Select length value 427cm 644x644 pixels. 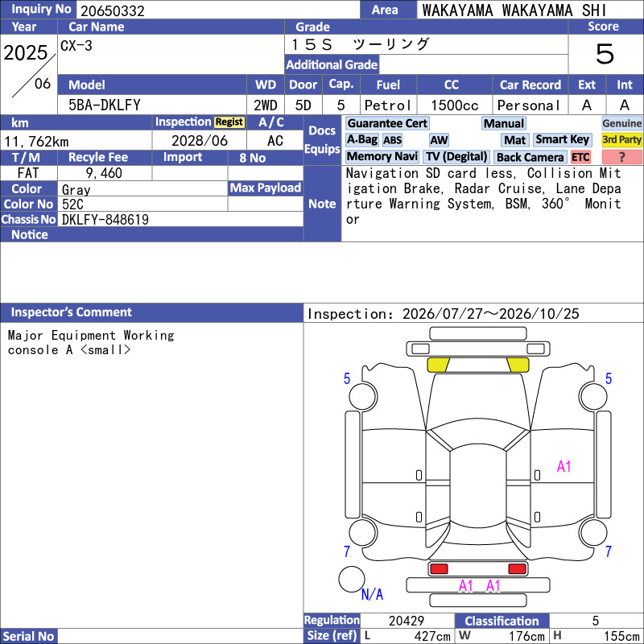click(x=432, y=637)
